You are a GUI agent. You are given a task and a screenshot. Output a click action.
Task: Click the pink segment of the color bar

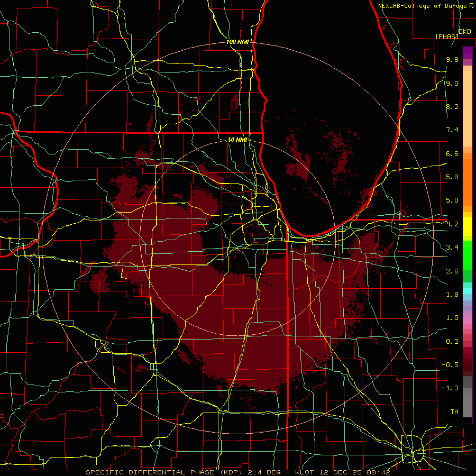tap(467, 321)
